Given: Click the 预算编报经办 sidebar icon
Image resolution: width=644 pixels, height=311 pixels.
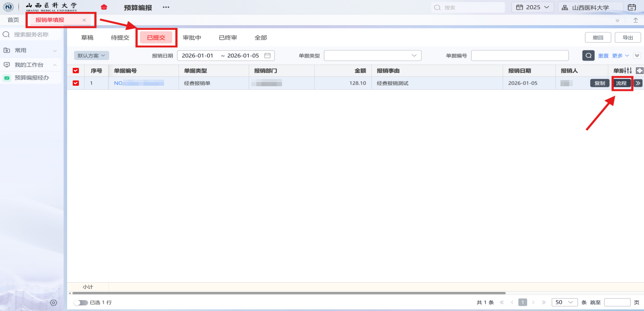Looking at the screenshot, I should click(7, 78).
